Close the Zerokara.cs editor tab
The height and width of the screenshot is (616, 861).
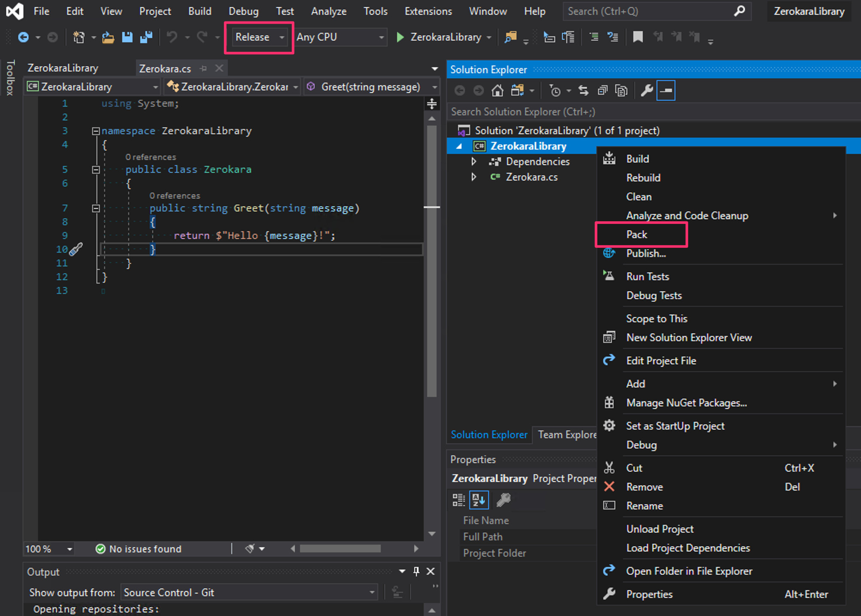219,68
